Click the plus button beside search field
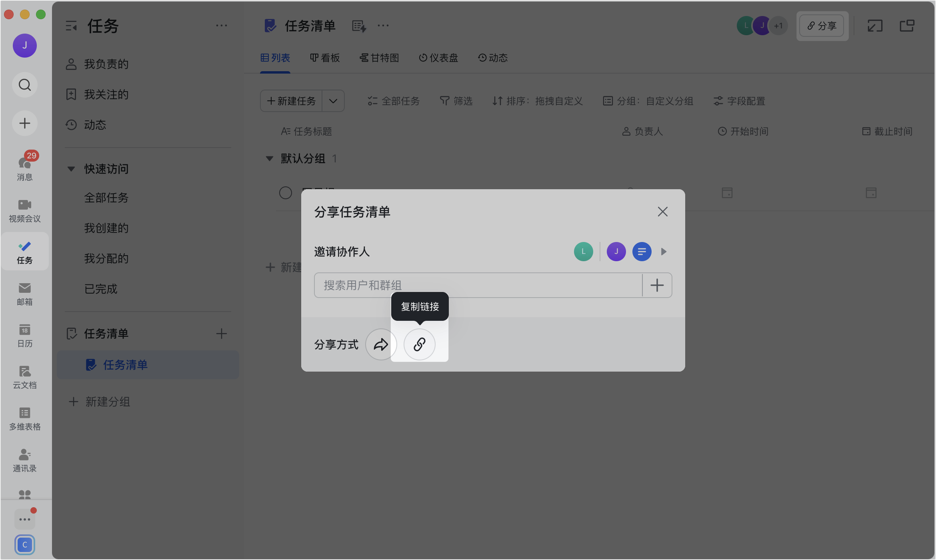 pos(657,285)
